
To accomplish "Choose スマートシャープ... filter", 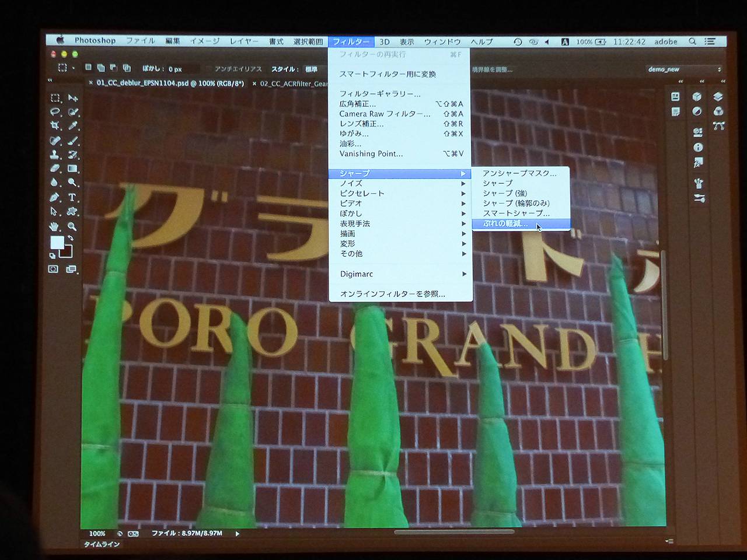I will [521, 213].
